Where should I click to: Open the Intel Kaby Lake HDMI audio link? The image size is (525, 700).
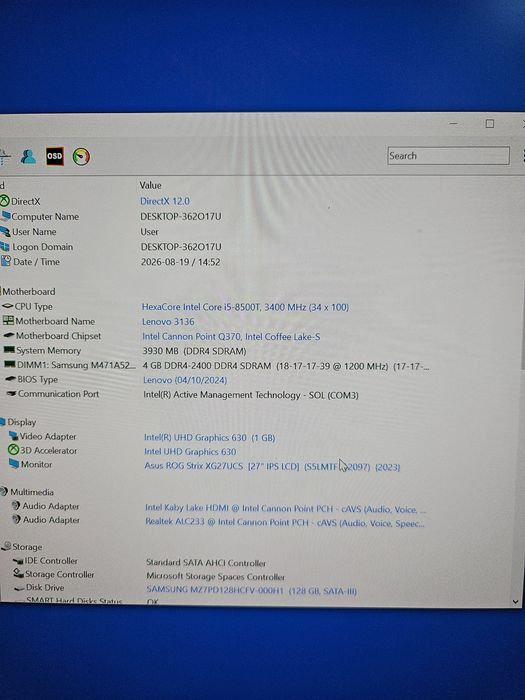pos(285,508)
